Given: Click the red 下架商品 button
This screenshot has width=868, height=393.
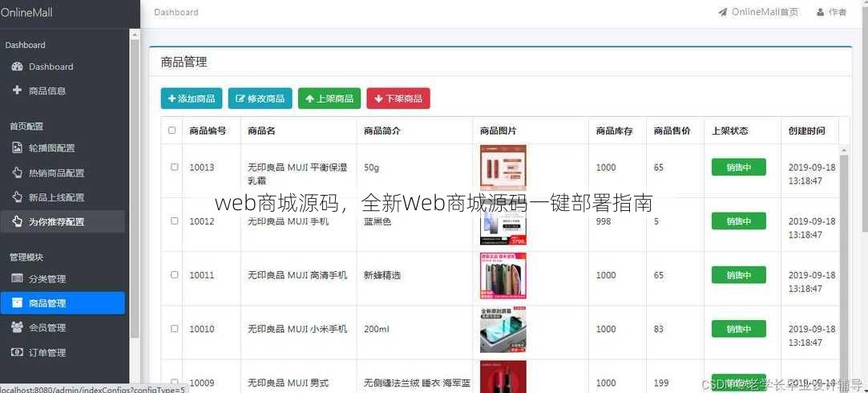Looking at the screenshot, I should [398, 98].
